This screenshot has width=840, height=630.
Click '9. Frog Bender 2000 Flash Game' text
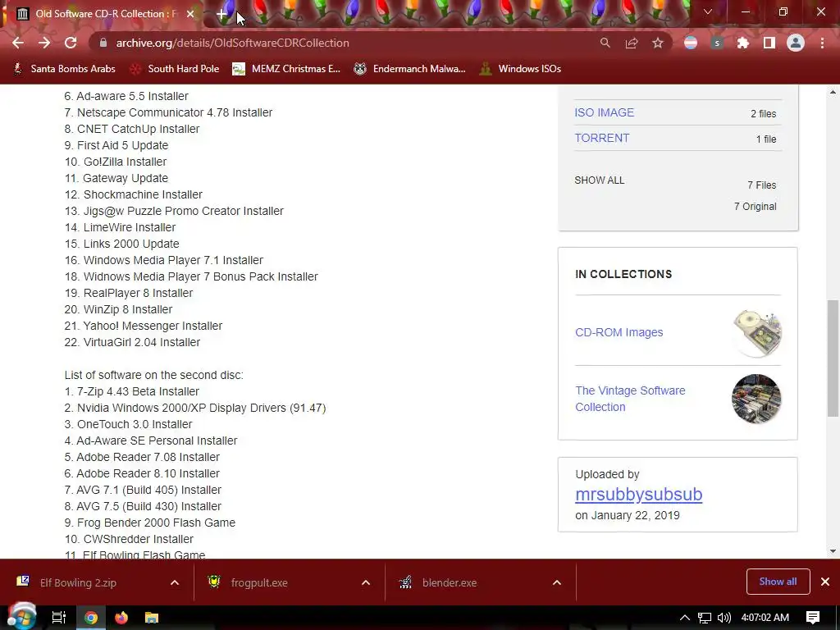coord(150,523)
